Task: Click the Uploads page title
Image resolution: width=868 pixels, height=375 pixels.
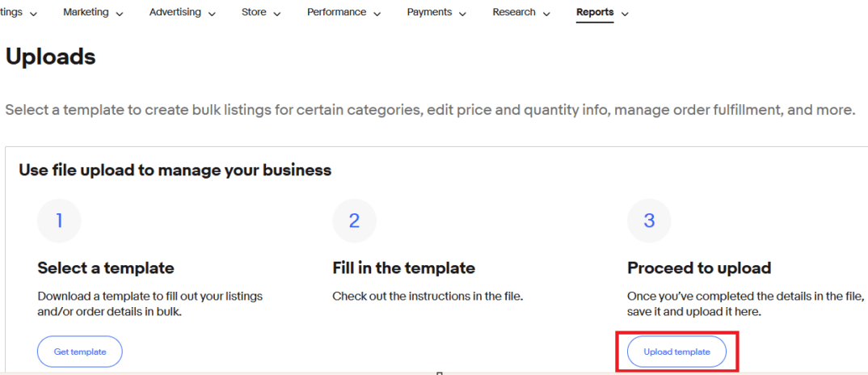Action: pyautogui.click(x=51, y=57)
